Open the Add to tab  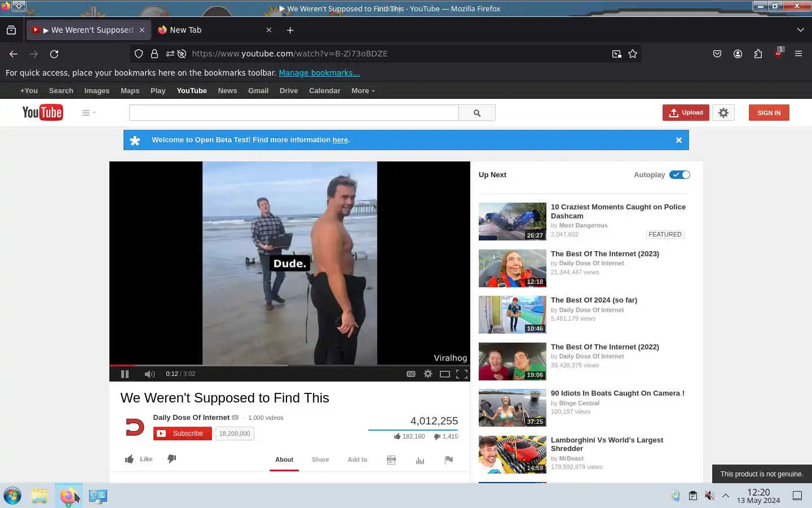point(358,459)
